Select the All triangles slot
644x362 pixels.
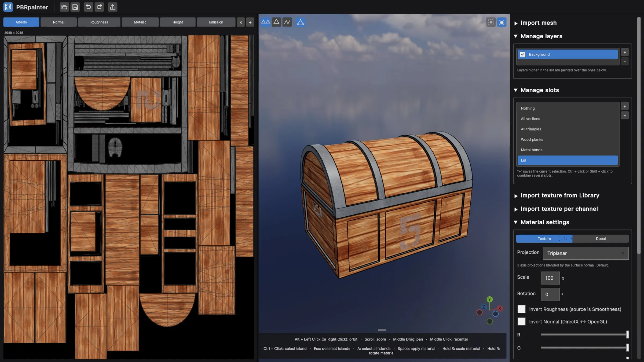pyautogui.click(x=568, y=129)
